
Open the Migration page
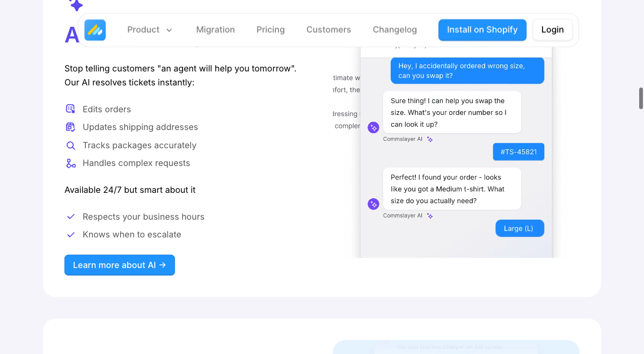[x=215, y=30]
